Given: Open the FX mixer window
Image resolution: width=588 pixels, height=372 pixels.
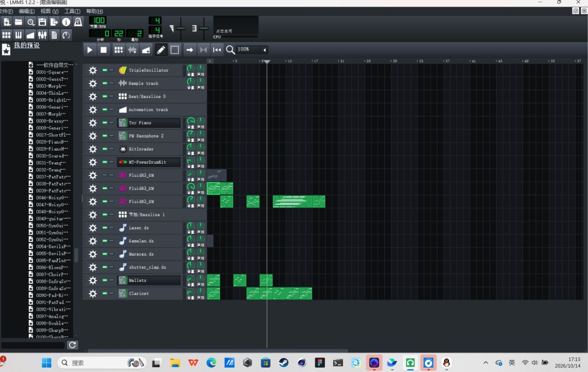Looking at the screenshot, I should [42, 35].
